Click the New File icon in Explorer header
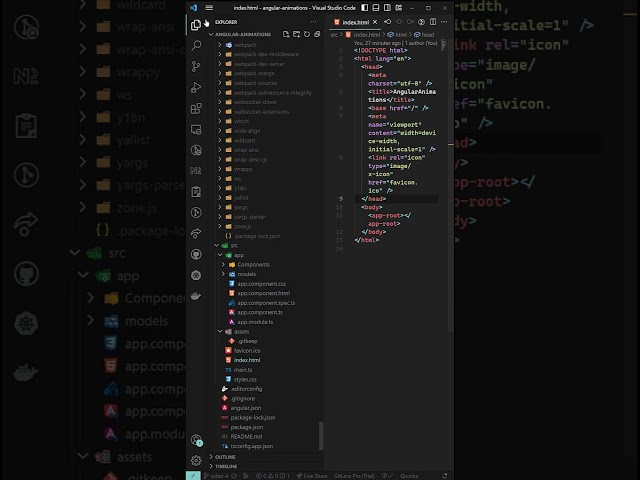This screenshot has width=640, height=480. click(x=286, y=34)
